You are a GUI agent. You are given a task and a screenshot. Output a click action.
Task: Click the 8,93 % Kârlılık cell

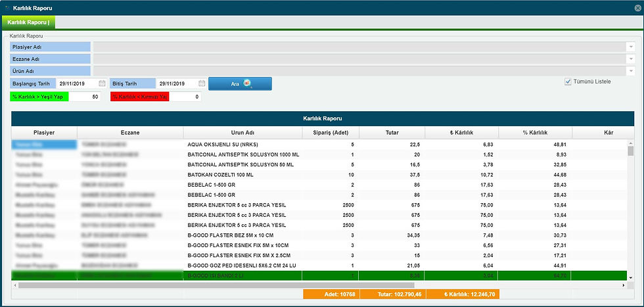pyautogui.click(x=535, y=154)
